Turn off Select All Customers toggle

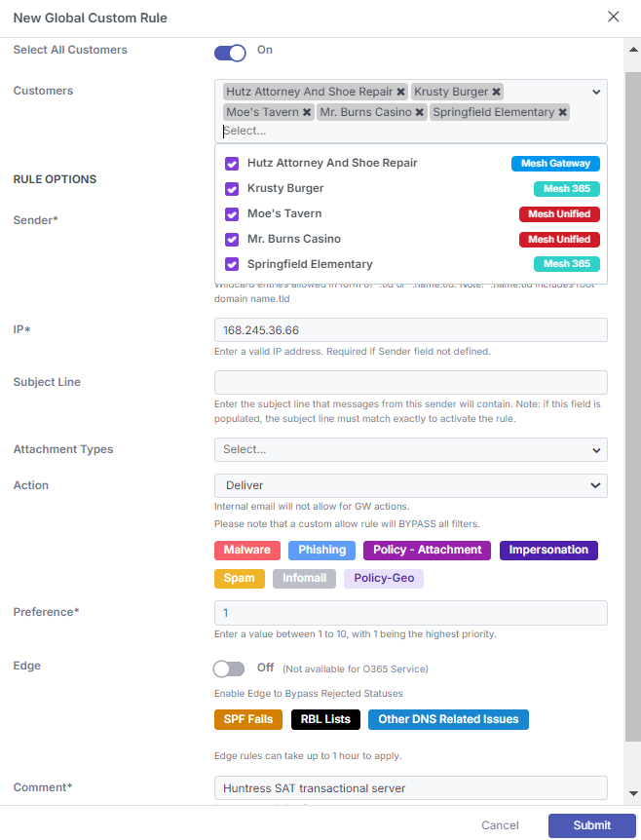(x=230, y=53)
